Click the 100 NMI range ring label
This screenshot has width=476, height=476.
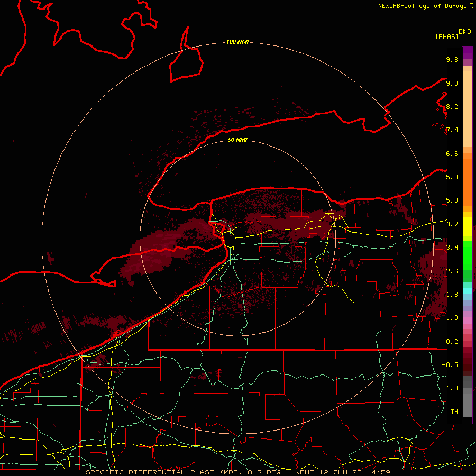point(237,42)
